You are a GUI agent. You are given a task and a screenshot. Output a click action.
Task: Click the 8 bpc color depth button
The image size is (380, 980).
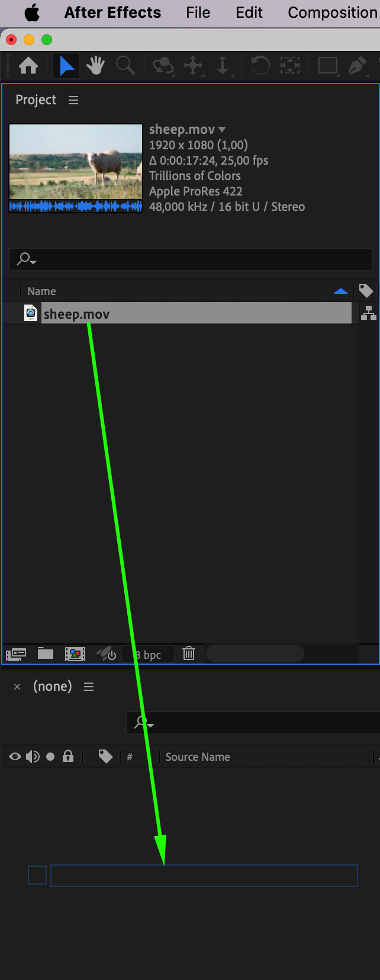148,655
